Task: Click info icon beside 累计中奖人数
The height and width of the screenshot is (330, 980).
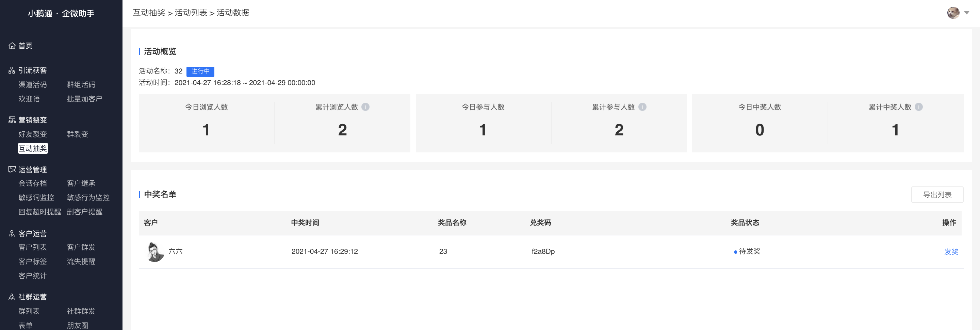Action: coord(918,107)
